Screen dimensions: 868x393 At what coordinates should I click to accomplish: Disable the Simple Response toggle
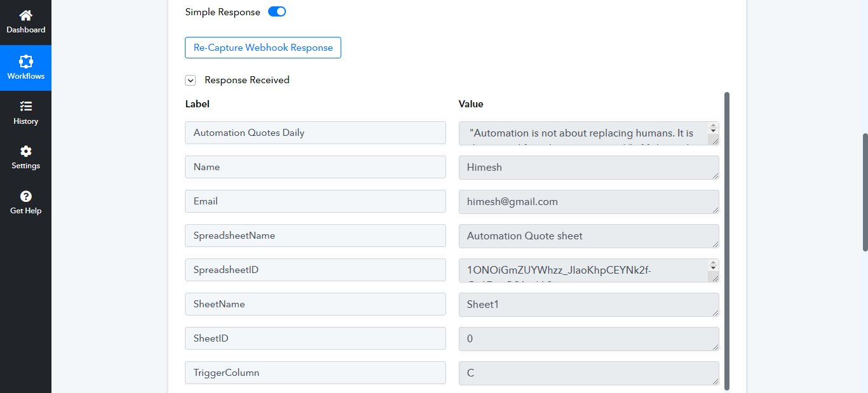tap(277, 11)
